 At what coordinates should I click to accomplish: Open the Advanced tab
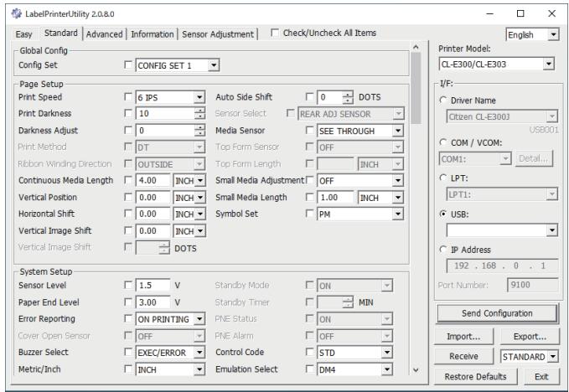point(104,34)
